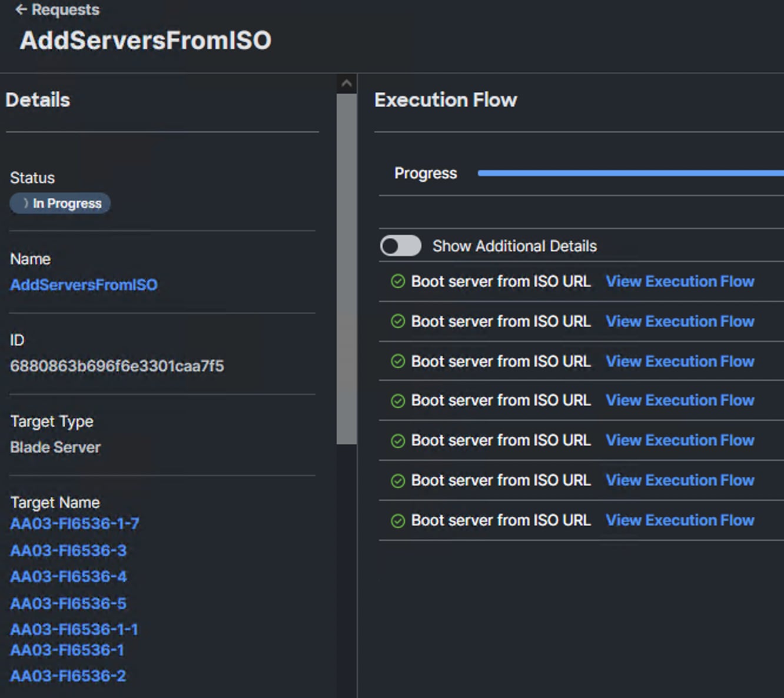This screenshot has width=784, height=698.
Task: View Execution Flow for the fourth task
Action: click(x=680, y=400)
